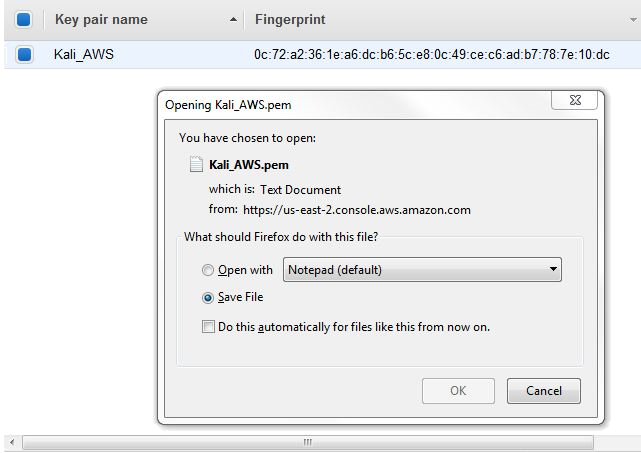Click the Kali_AWS.pem file icon in the dialog
This screenshot has width=641, height=453.
[197, 166]
